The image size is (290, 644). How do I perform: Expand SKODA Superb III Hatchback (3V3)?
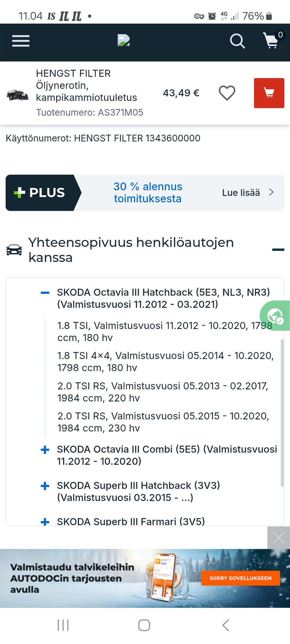point(45,486)
